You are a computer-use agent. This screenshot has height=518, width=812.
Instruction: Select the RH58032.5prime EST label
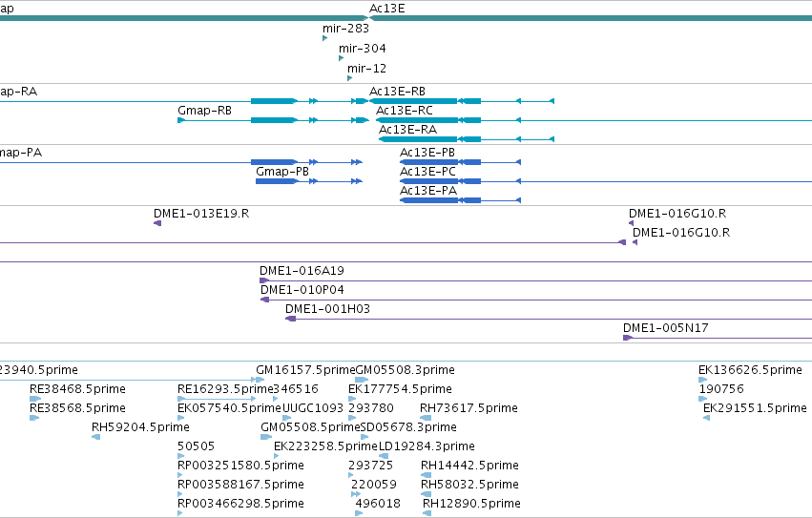469,486
